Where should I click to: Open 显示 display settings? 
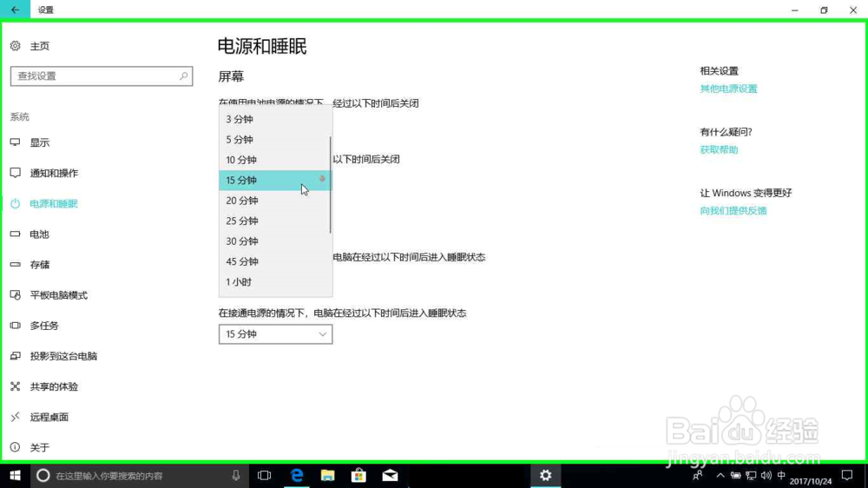coord(40,143)
